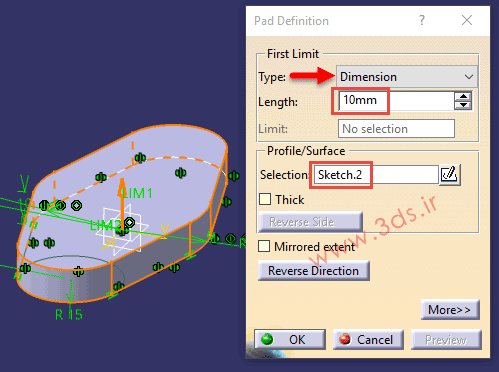Enable the Thick checkbox
Viewport: 499px width, 372px height.
click(x=265, y=199)
